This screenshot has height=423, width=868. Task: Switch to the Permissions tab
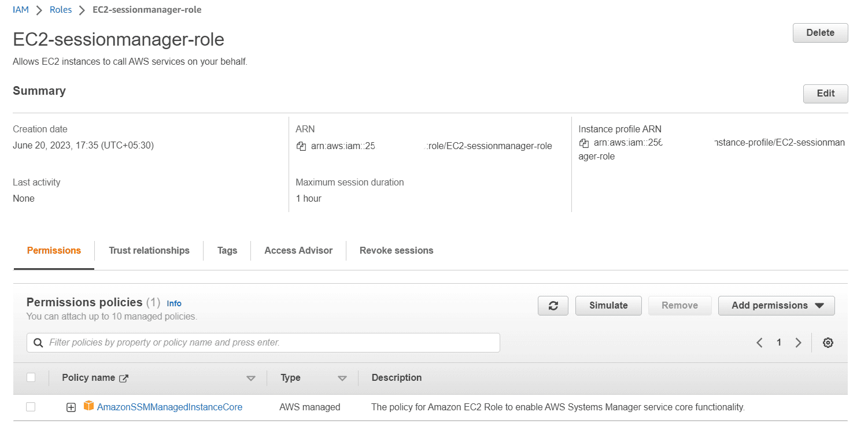[x=54, y=250]
